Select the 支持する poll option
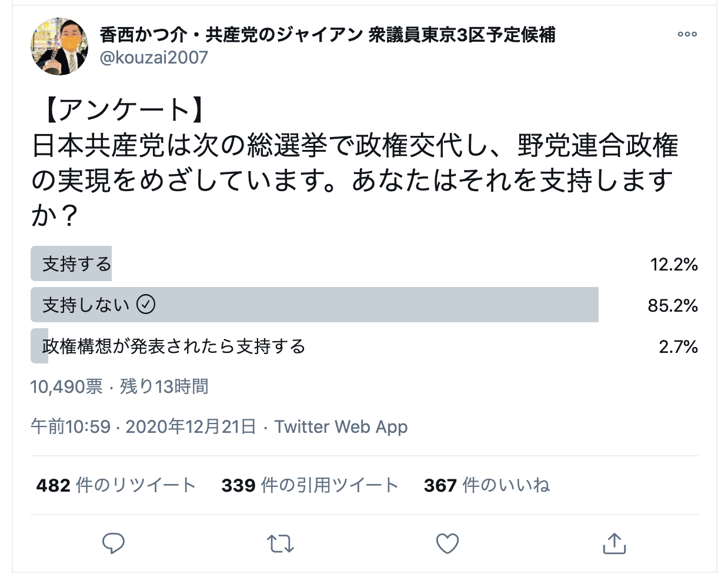The height and width of the screenshot is (574, 728). pos(77,264)
